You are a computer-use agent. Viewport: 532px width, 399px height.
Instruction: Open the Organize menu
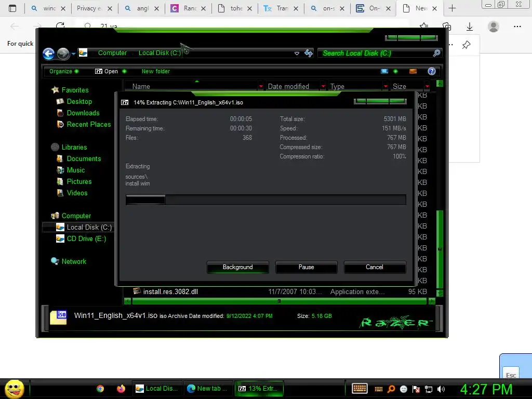(x=64, y=71)
